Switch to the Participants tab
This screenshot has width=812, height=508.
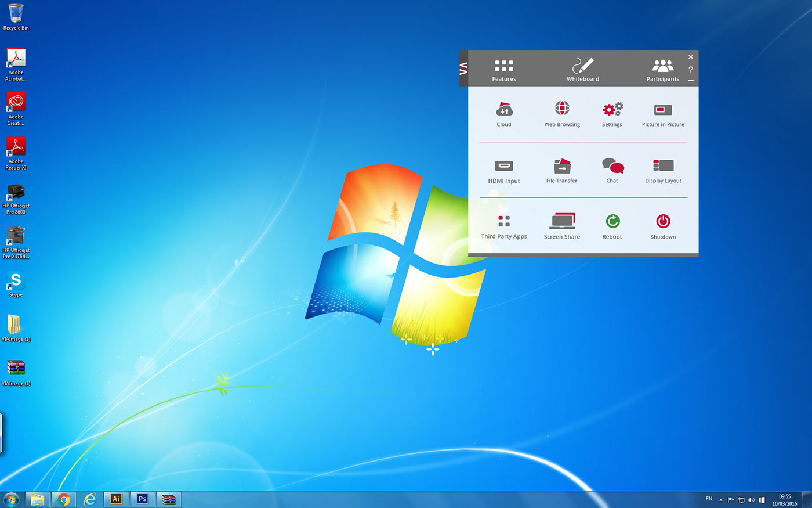pyautogui.click(x=663, y=70)
